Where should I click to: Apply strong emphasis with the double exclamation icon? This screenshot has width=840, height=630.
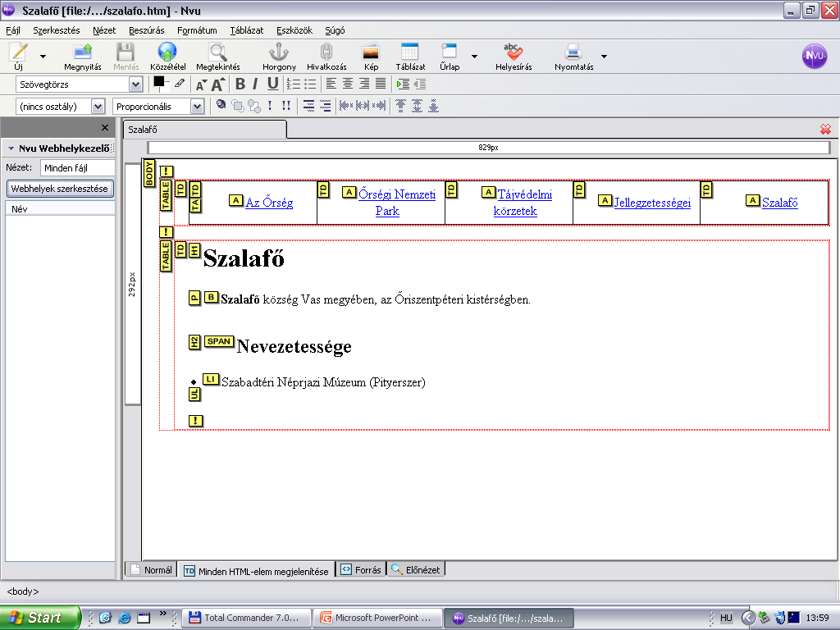(286, 106)
